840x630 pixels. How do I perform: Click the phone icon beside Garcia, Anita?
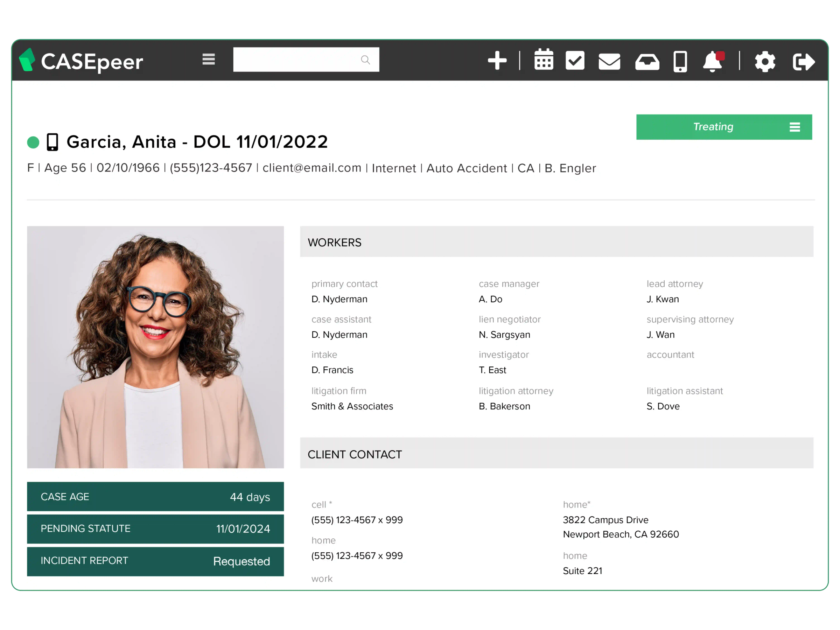coord(52,142)
